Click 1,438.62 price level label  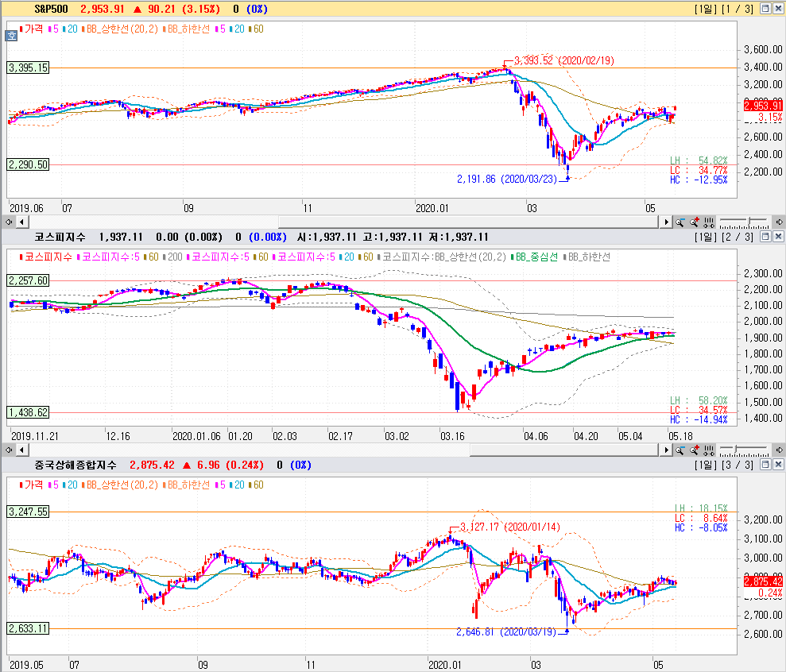[x=28, y=412]
